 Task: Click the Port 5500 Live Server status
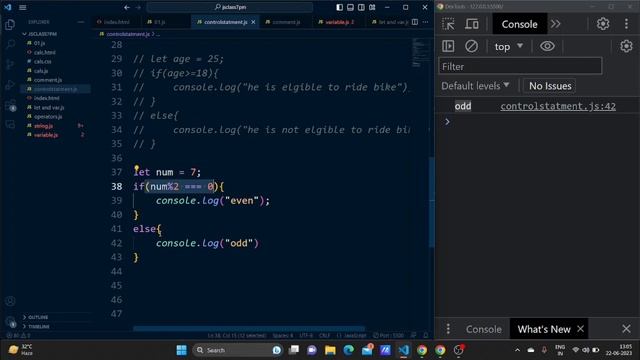[389, 336]
